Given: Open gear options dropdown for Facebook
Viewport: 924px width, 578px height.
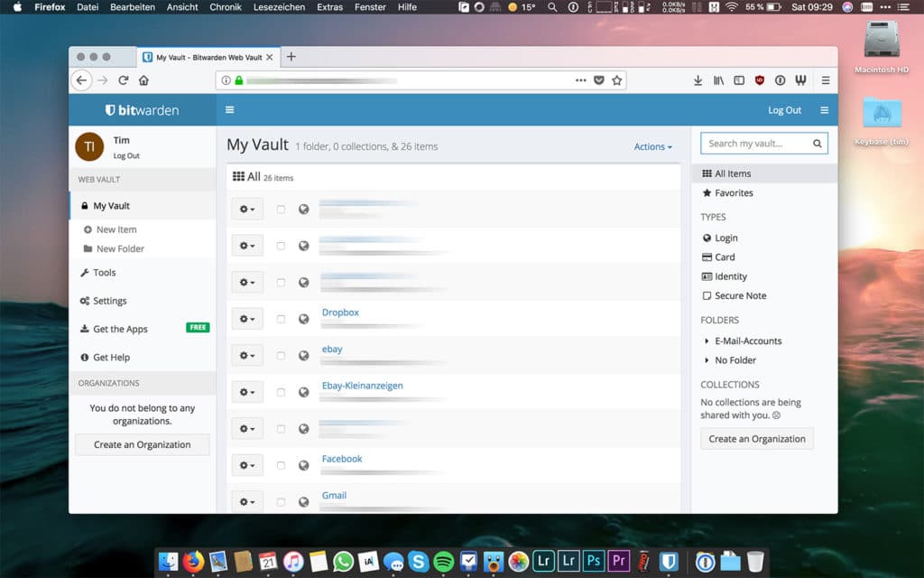Looking at the screenshot, I should [x=247, y=465].
